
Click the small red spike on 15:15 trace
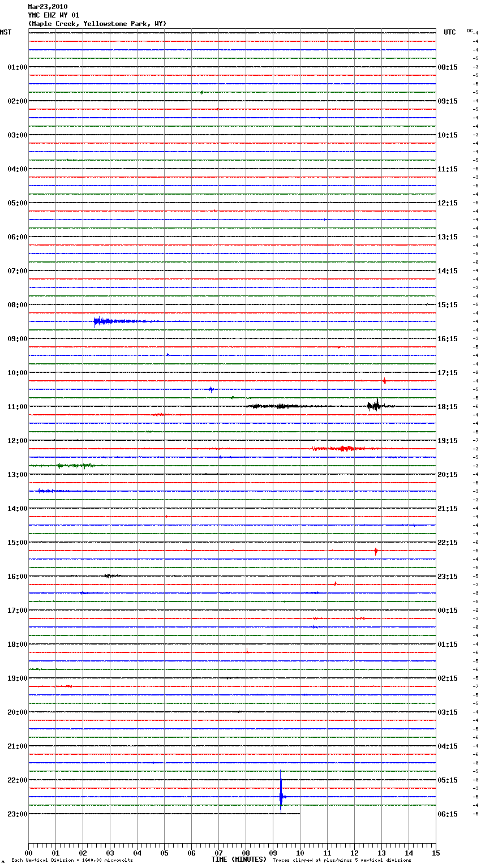pos(376,551)
